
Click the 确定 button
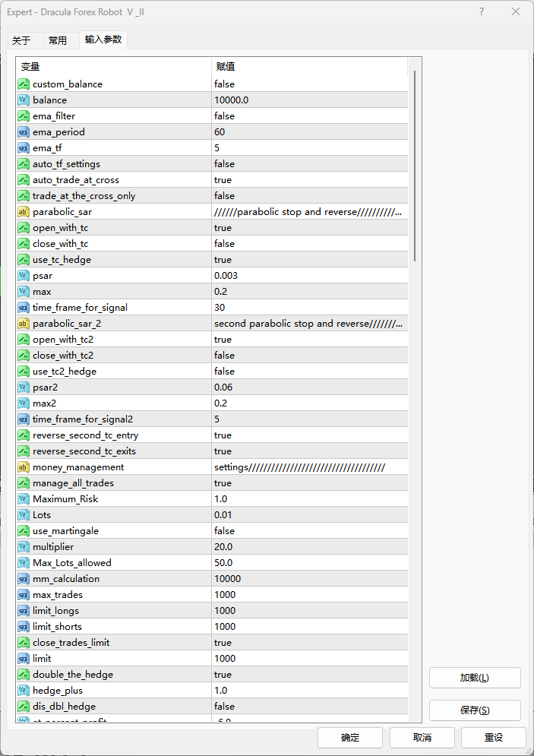click(350, 738)
